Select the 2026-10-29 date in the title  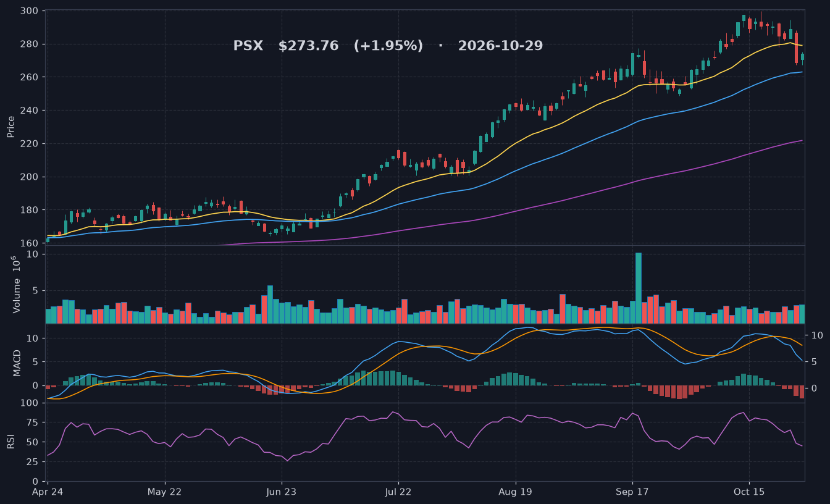click(500, 46)
